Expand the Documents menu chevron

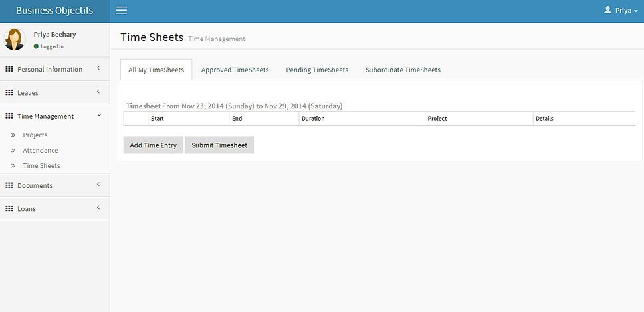[98, 185]
